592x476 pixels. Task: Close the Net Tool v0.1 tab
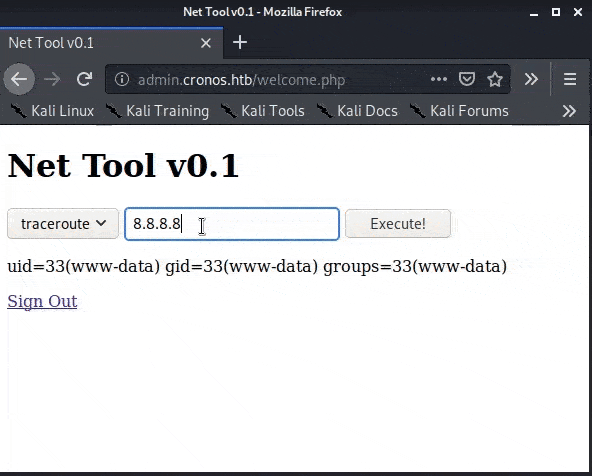coord(206,43)
